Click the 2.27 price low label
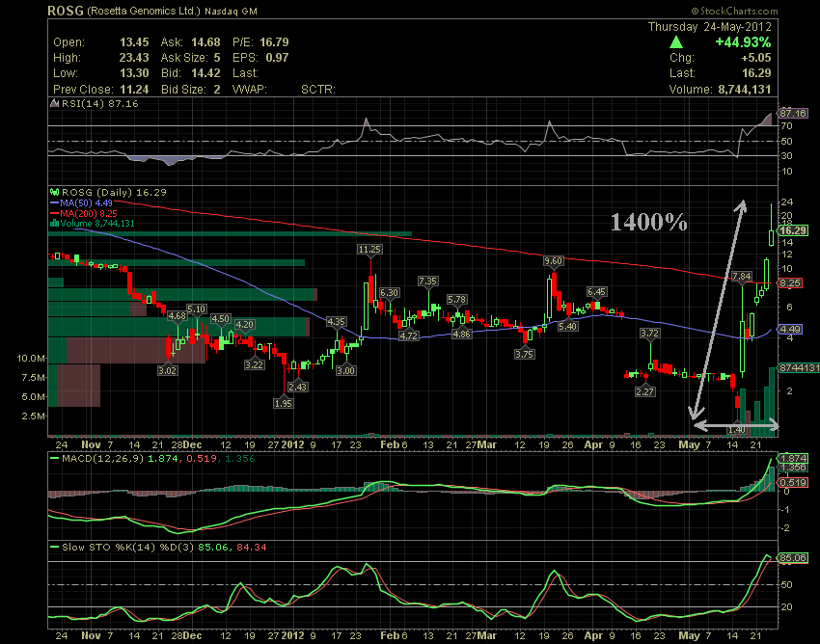This screenshot has width=820, height=644. click(x=645, y=391)
